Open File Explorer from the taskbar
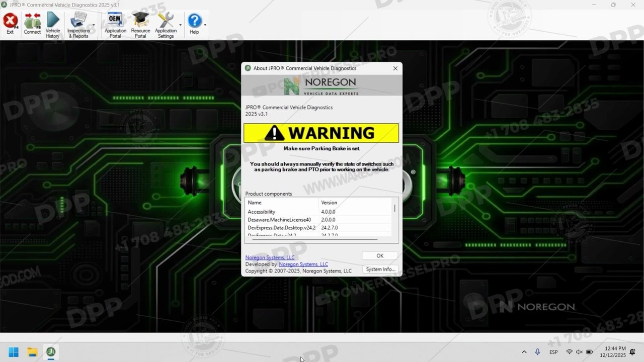Screen dimensions: 644x362 (32, 352)
